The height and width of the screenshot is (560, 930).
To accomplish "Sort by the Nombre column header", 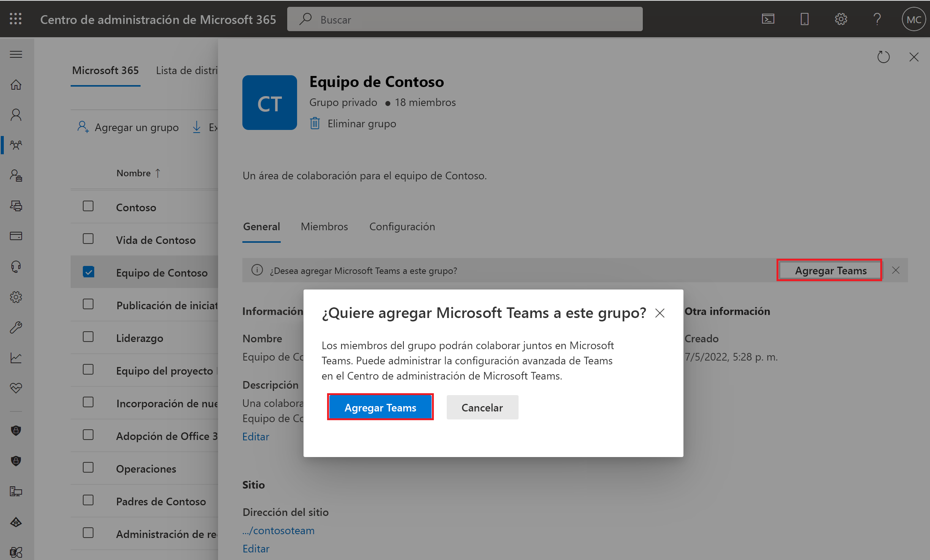I will tap(138, 173).
